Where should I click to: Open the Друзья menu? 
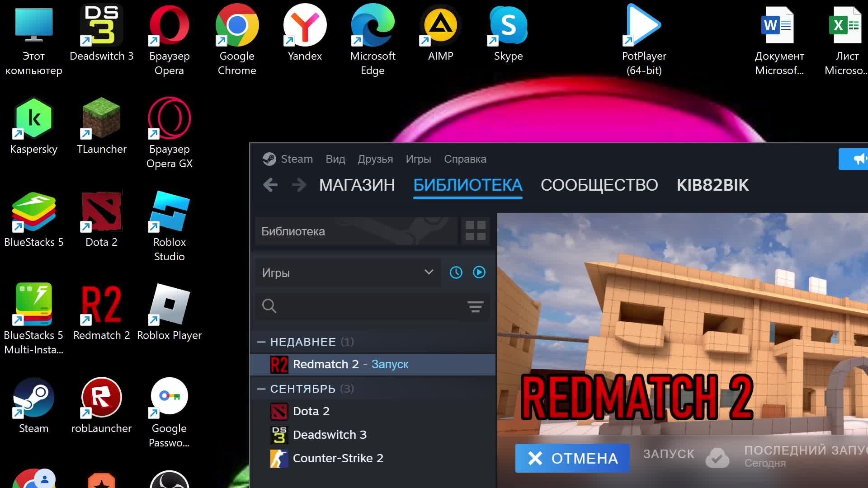point(375,159)
